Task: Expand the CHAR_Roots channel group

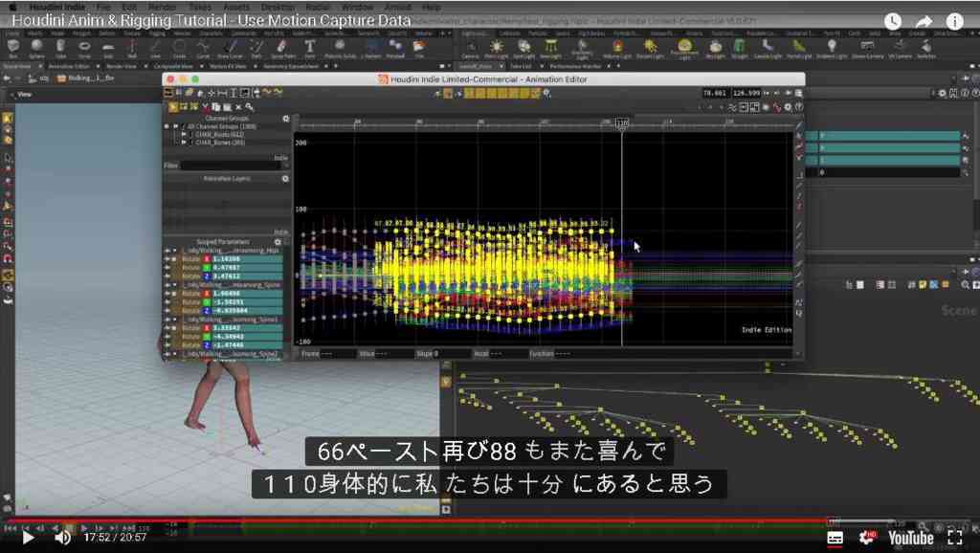Action: tap(184, 134)
